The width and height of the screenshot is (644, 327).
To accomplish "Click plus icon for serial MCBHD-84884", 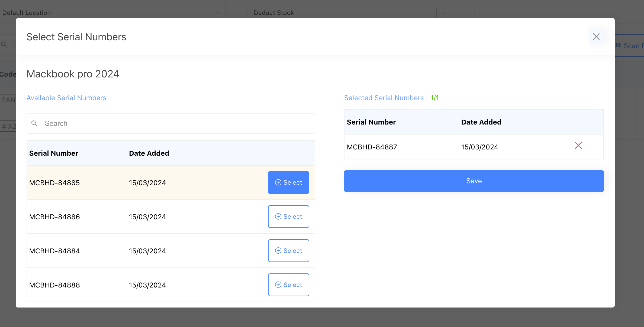I will 278,251.
